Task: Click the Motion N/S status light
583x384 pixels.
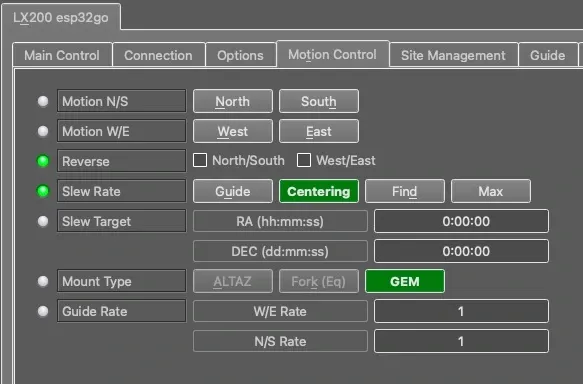Action: tap(43, 101)
